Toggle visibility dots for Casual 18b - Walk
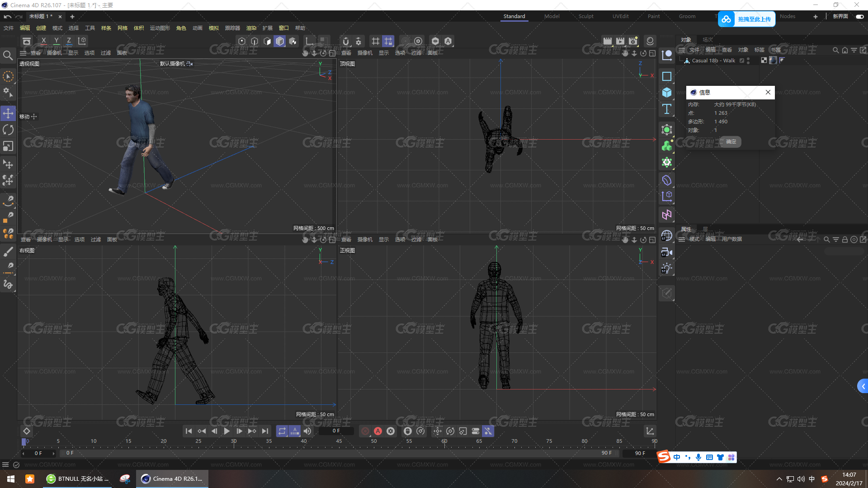The image size is (868, 488). [748, 61]
